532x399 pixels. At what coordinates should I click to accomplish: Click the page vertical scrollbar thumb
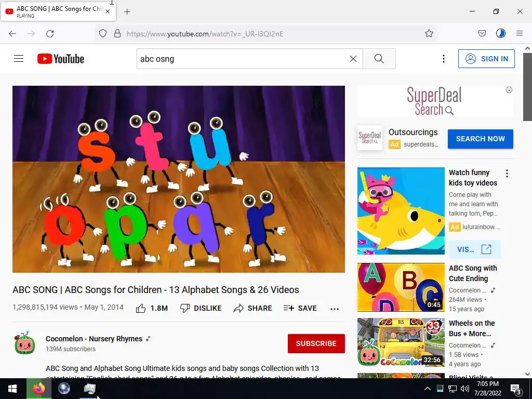[527, 87]
